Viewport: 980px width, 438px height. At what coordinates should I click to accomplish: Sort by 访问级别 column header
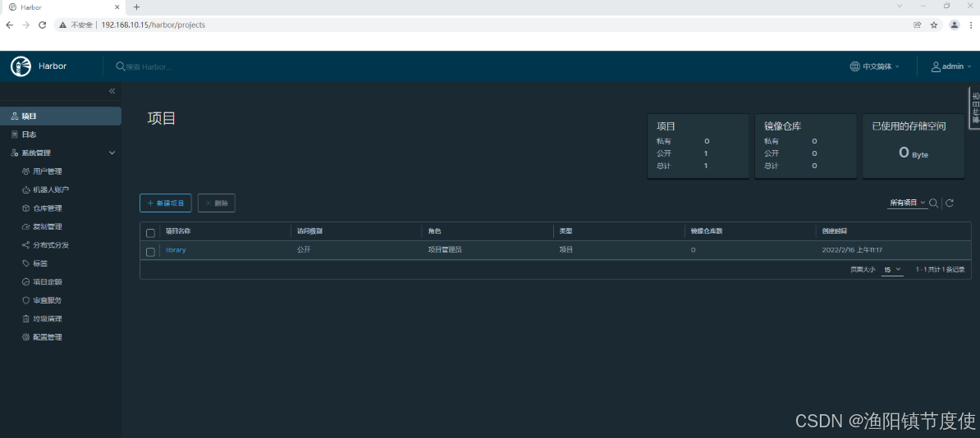coord(309,231)
